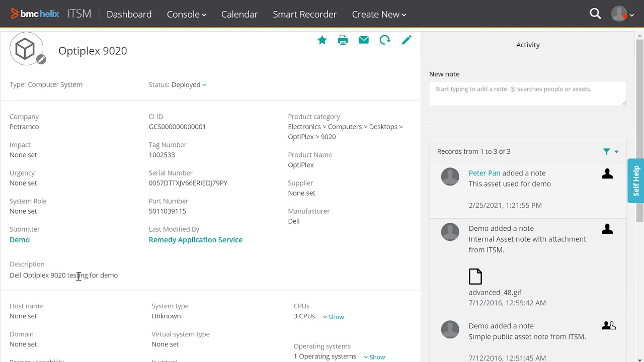Open the activity filter funnel icon

pos(607,151)
